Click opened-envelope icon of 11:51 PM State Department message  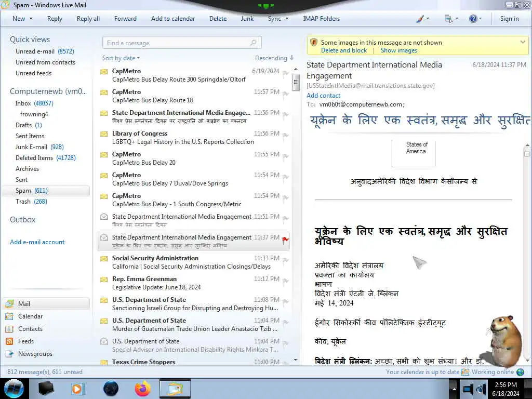104,217
